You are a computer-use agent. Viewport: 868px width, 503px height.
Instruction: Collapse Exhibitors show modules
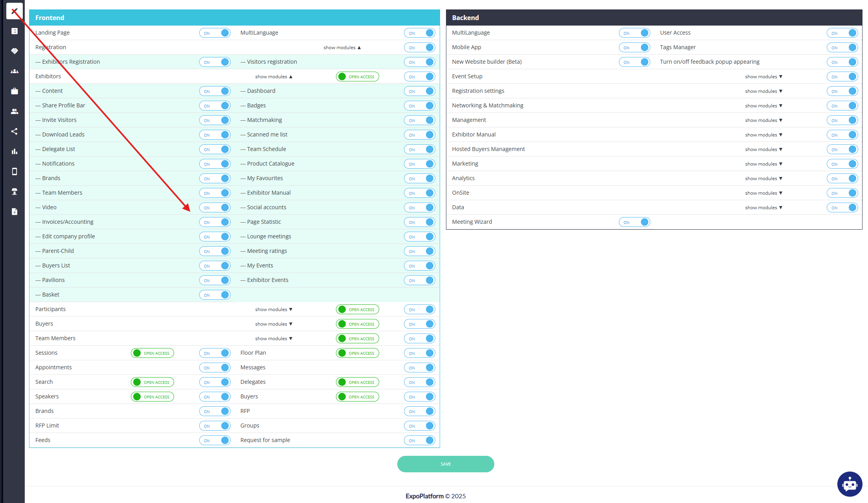pyautogui.click(x=273, y=77)
